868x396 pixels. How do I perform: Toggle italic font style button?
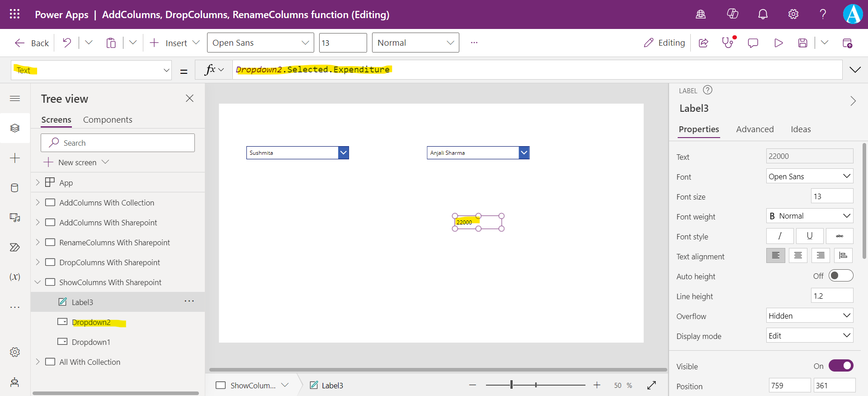pos(779,236)
